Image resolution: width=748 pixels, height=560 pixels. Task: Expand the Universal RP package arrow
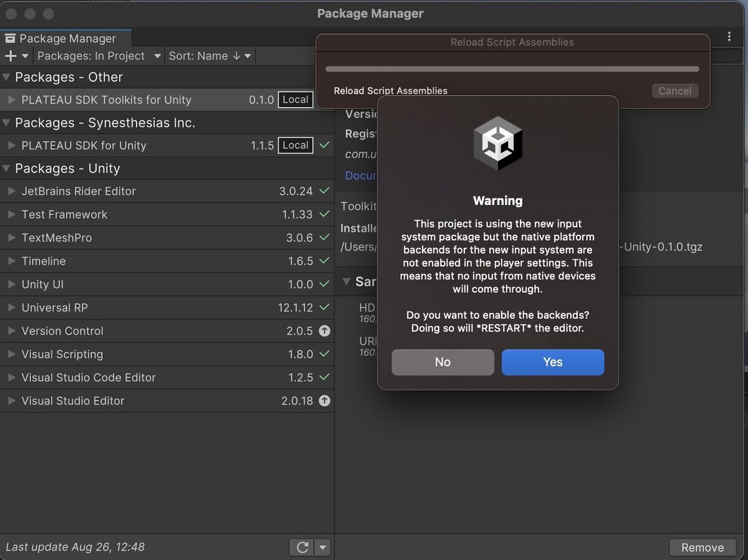(11, 308)
